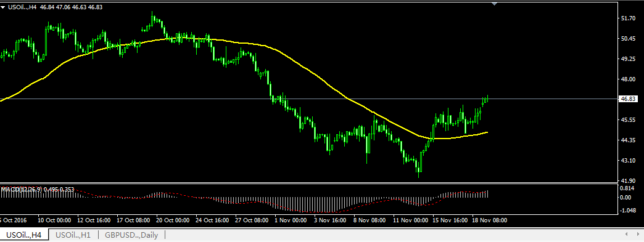644x242 pixels.
Task: Click the 49.25 price scale label
Action: point(629,59)
